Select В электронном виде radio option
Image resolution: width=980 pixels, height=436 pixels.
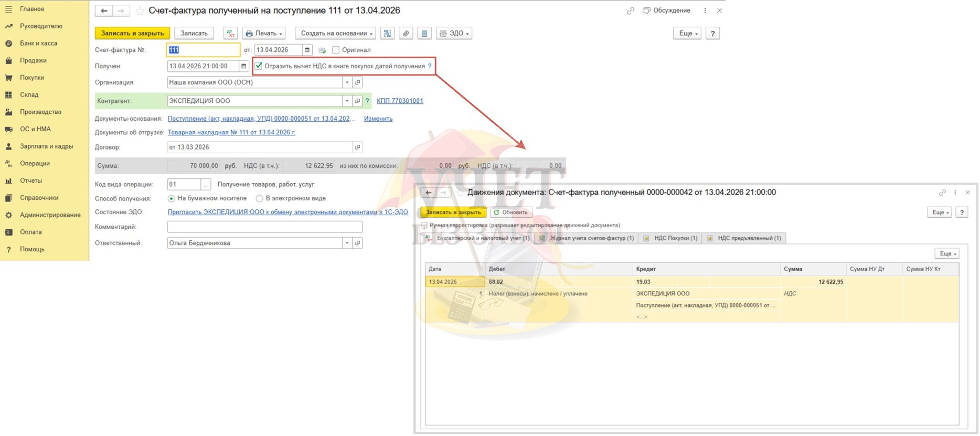click(x=259, y=199)
